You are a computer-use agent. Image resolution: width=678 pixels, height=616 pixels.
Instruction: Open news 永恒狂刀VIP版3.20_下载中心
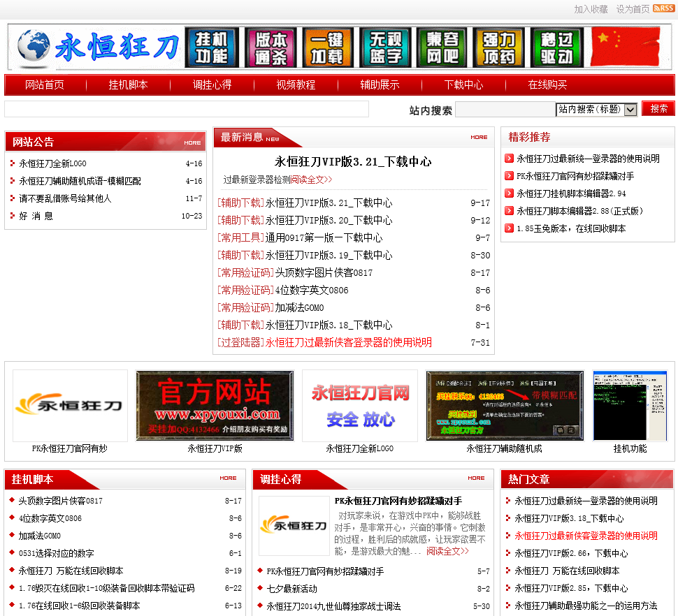[x=329, y=220]
